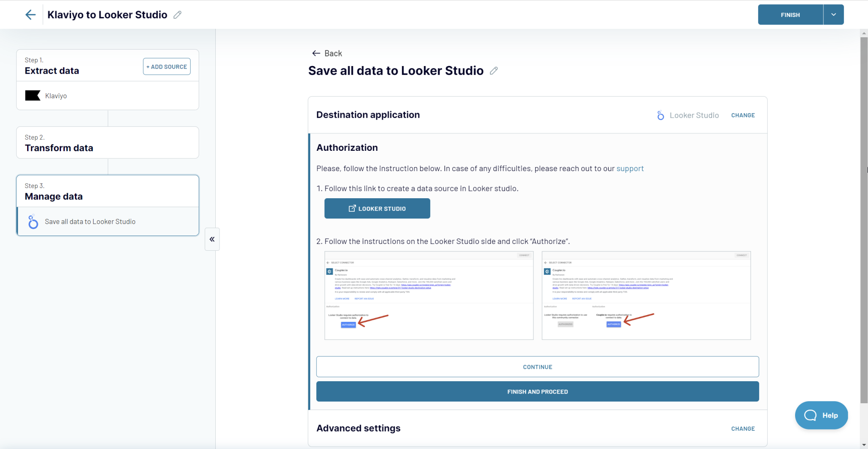Screen dimensions: 868x449
Task: Open the LOOKER STUDIO external link button
Action: click(x=377, y=208)
